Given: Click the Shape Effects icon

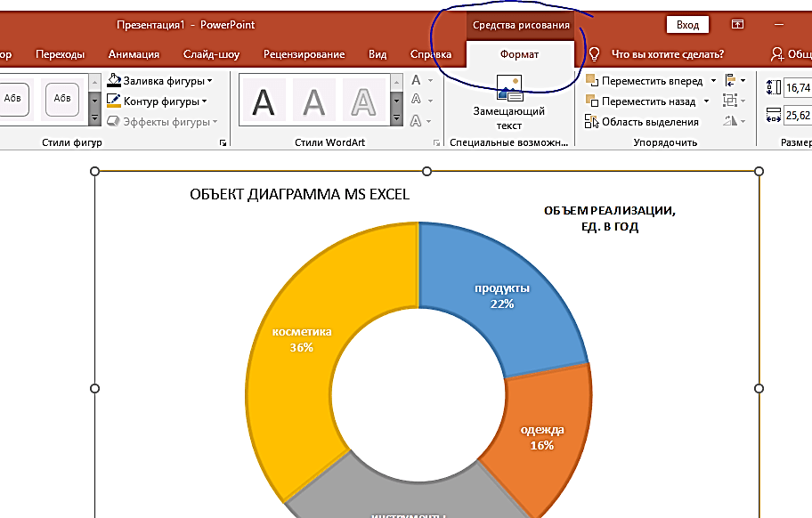Looking at the screenshot, I should (113, 121).
